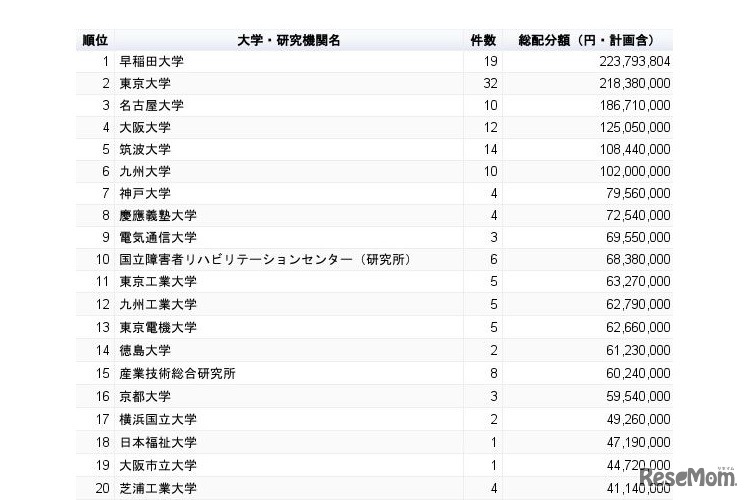Viewport: 750px width, 500px height.
Task: Click the count 32 for 東京大学
Action: [x=490, y=83]
